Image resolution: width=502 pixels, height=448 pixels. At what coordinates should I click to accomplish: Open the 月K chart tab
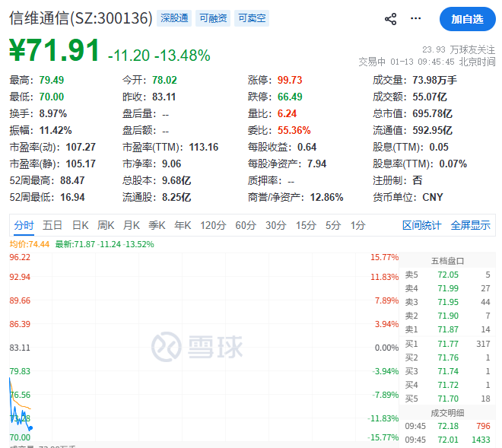pos(132,225)
